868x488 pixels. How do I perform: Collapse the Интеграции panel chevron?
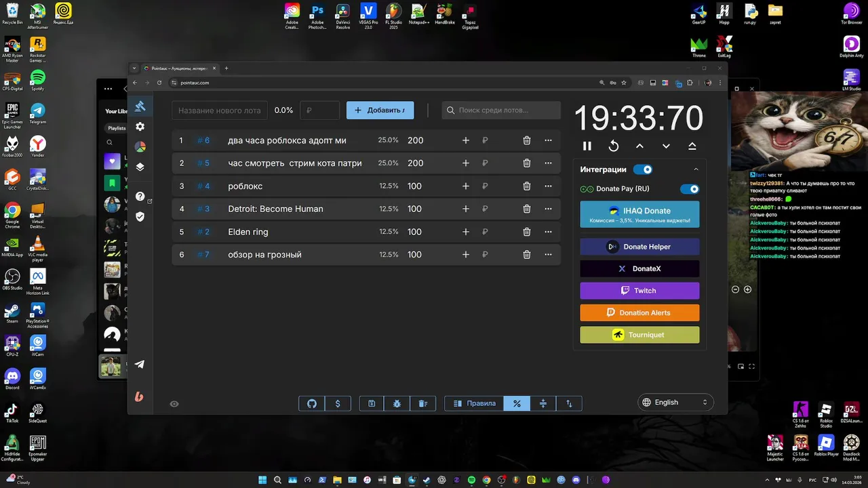[696, 169]
